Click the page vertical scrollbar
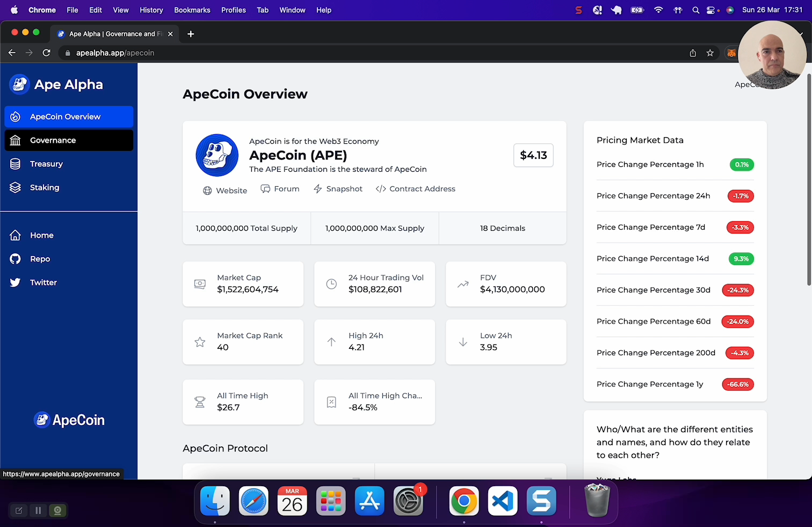 tap(809, 180)
